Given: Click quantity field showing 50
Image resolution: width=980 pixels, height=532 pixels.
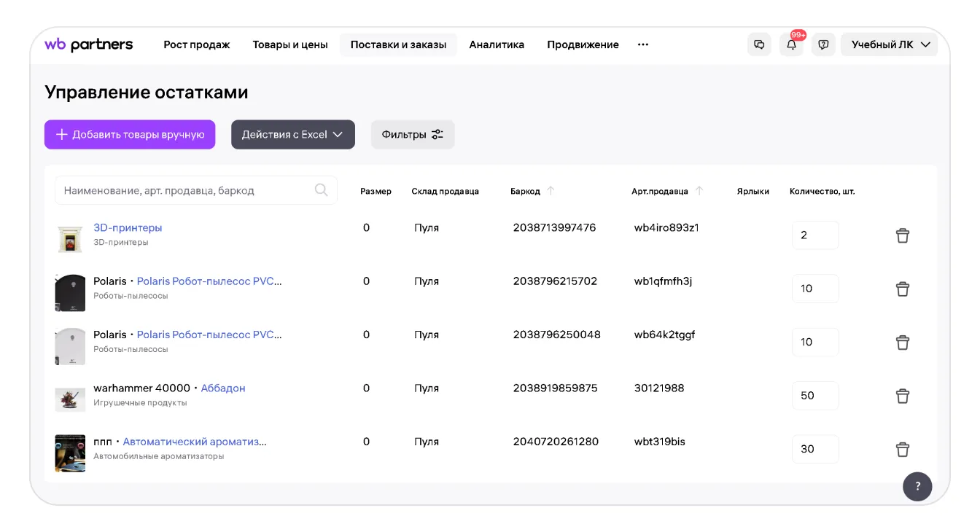Looking at the screenshot, I should point(814,396).
